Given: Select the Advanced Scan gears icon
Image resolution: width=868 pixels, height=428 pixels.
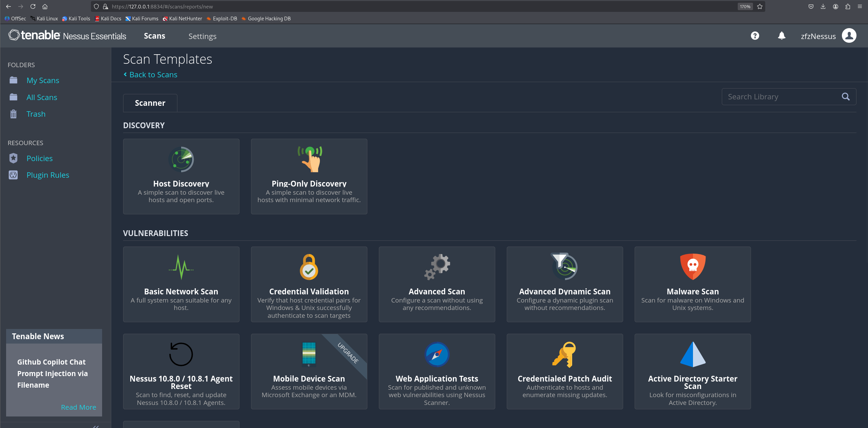Looking at the screenshot, I should [437, 267].
